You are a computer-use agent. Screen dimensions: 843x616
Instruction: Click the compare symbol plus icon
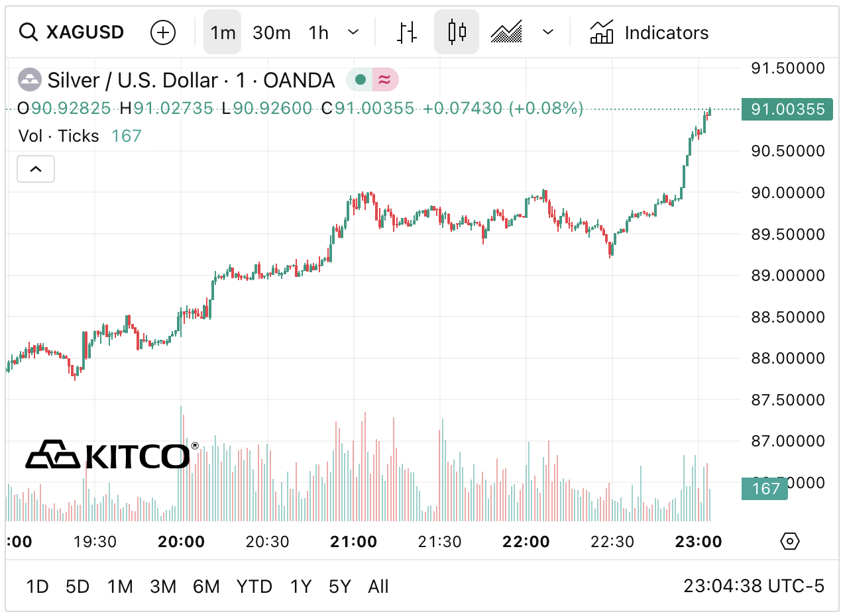point(162,32)
